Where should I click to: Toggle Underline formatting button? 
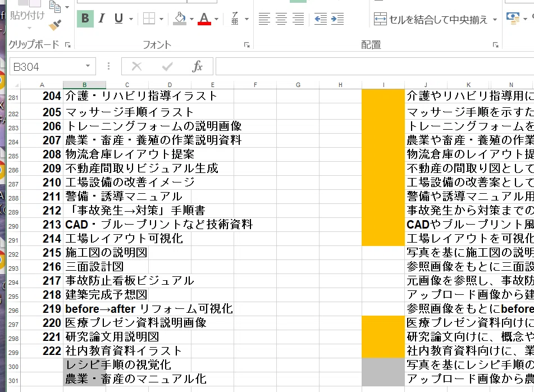tap(118, 19)
